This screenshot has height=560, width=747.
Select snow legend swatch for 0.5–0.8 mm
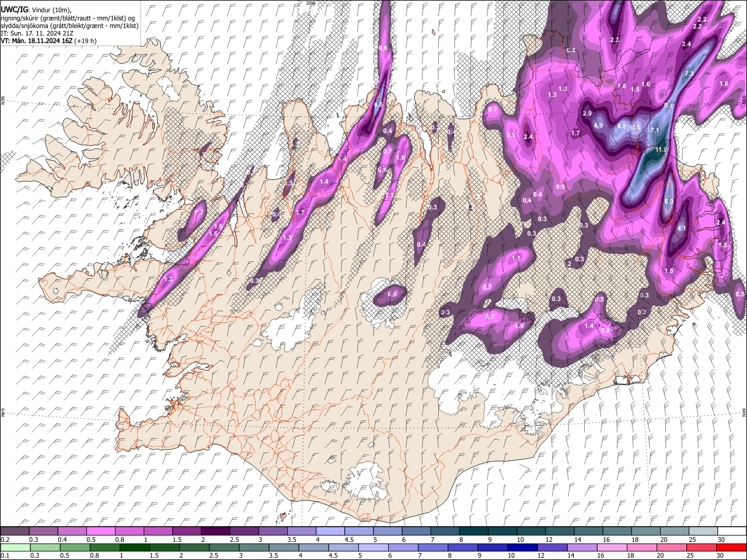(100, 531)
